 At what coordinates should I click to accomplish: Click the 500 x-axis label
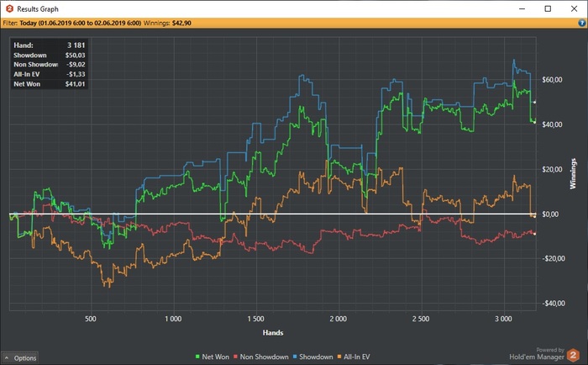[x=91, y=319]
